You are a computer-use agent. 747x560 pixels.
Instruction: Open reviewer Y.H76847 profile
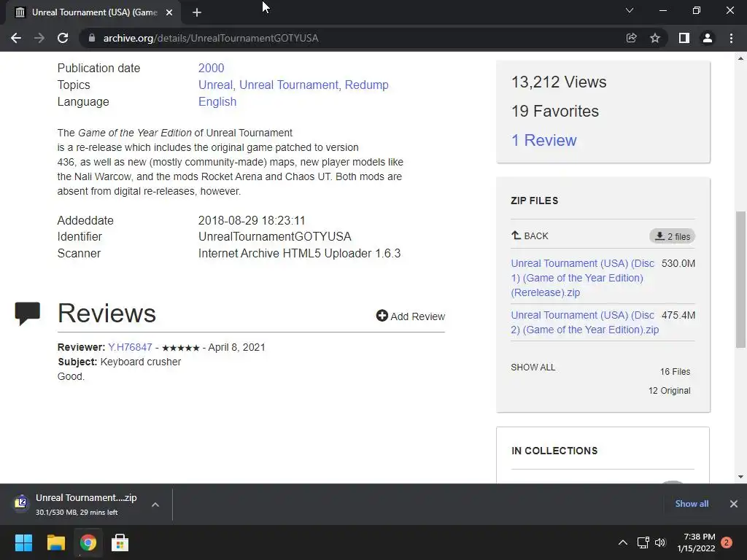(130, 347)
